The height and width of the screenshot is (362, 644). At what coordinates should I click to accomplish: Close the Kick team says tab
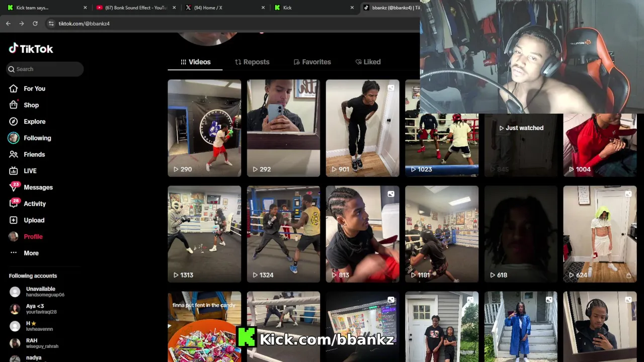(85, 8)
